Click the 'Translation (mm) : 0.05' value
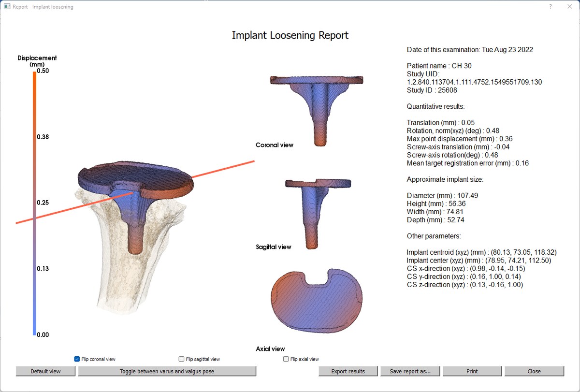The height and width of the screenshot is (392, 580). click(x=441, y=123)
